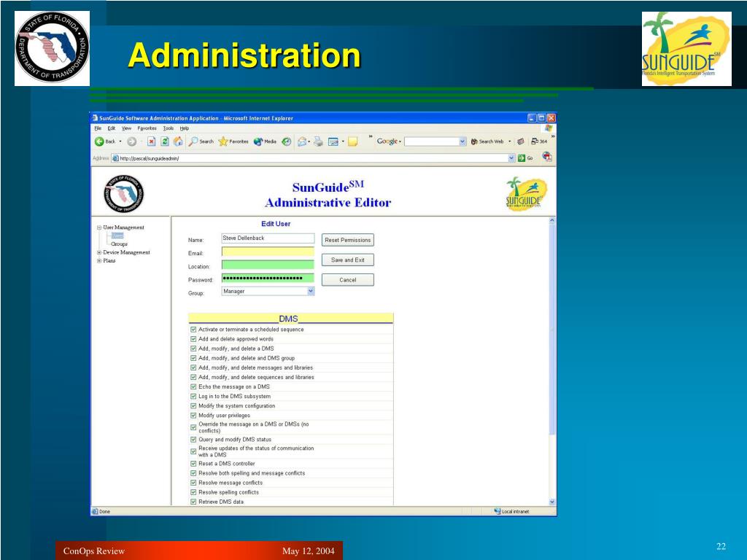Toggle Add, modify, and delete a DMS

[x=193, y=349]
